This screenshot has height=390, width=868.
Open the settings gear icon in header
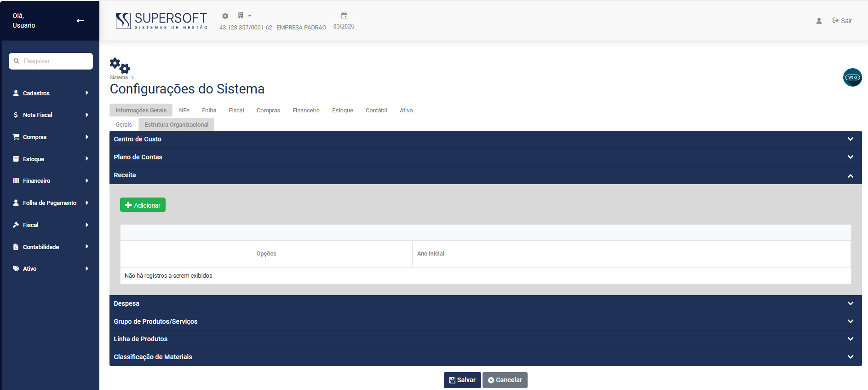(225, 16)
